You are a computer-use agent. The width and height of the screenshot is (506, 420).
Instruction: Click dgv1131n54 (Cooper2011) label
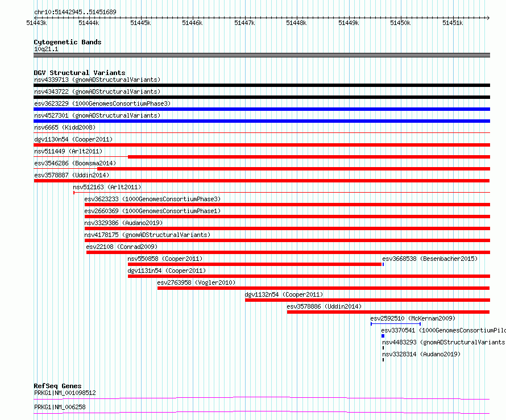(167, 271)
